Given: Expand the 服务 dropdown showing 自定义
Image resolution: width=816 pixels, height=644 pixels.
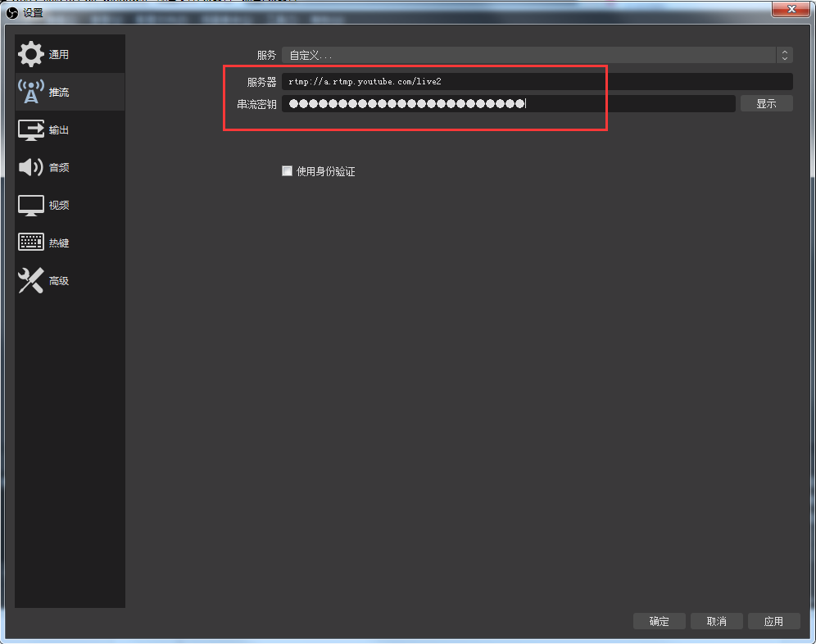Looking at the screenshot, I should (x=537, y=55).
